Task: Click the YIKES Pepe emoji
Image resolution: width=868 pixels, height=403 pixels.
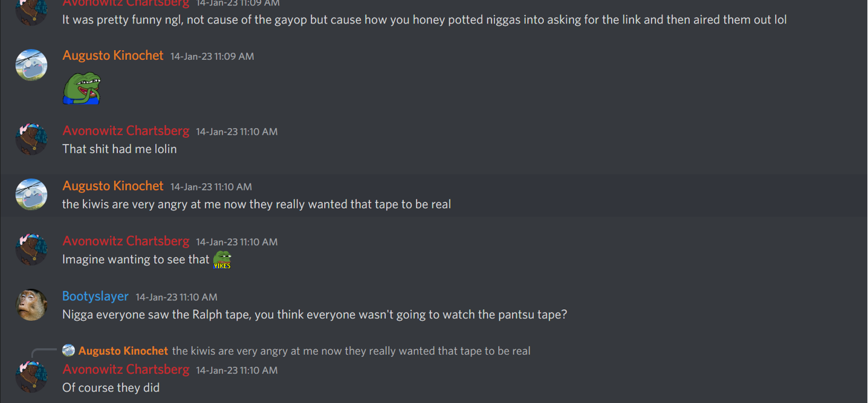Action: (222, 260)
